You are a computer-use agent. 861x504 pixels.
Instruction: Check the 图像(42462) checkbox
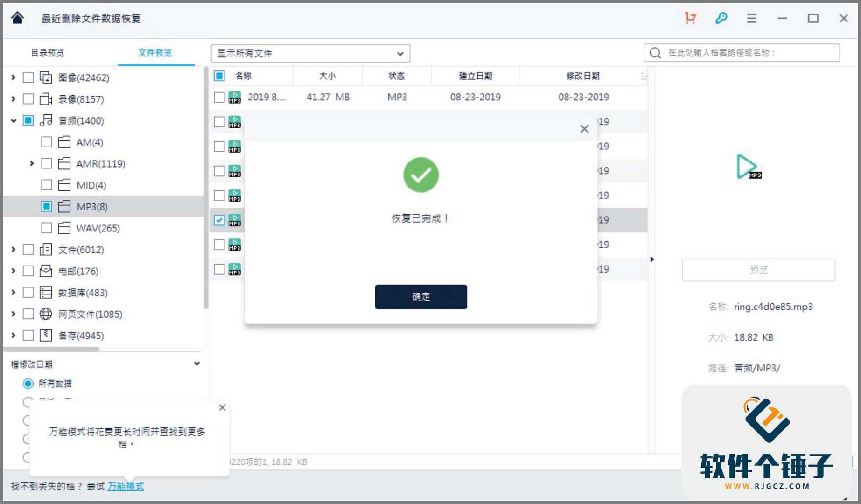point(28,77)
